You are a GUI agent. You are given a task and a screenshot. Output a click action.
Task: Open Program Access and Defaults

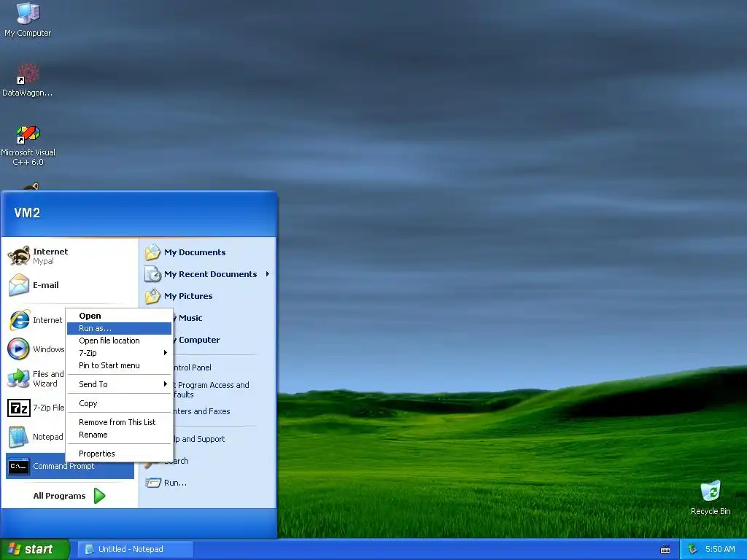212,389
